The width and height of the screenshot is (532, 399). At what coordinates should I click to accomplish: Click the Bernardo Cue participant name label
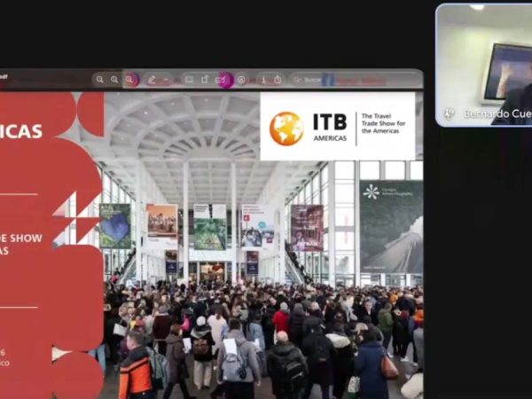click(497, 113)
